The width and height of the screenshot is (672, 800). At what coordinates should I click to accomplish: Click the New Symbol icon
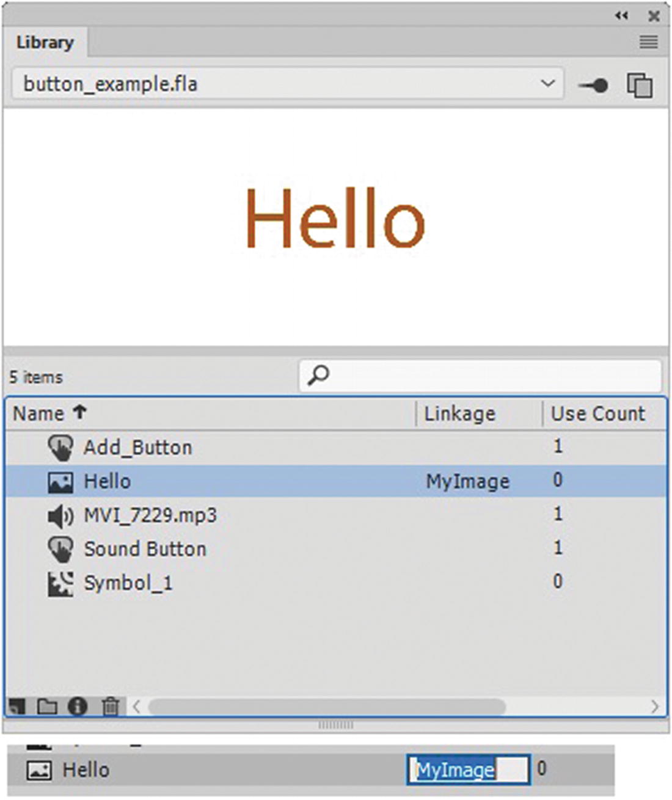(x=17, y=707)
